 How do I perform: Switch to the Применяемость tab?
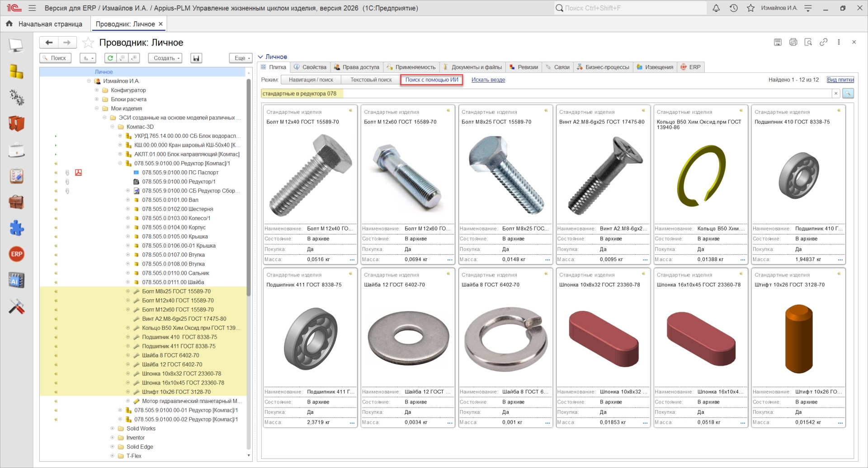[411, 67]
